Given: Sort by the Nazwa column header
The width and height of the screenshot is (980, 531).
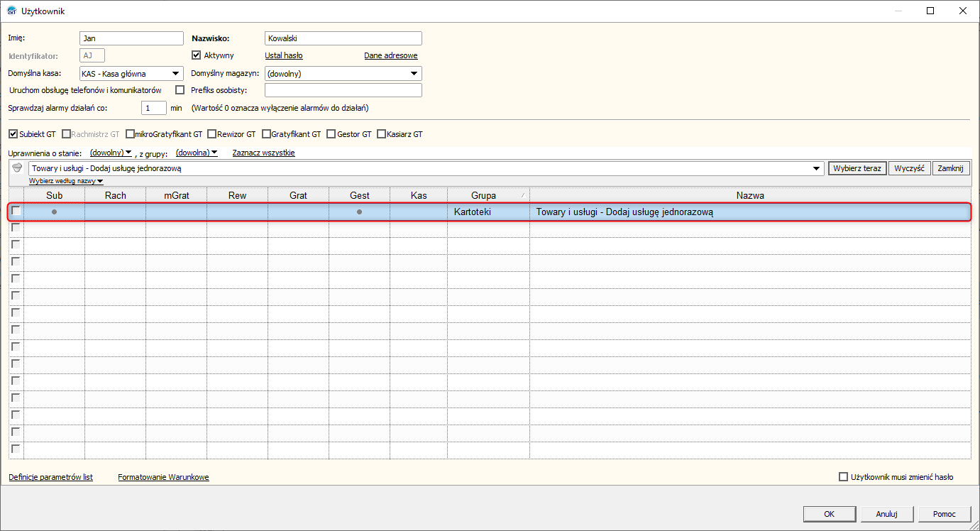Looking at the screenshot, I should click(750, 195).
